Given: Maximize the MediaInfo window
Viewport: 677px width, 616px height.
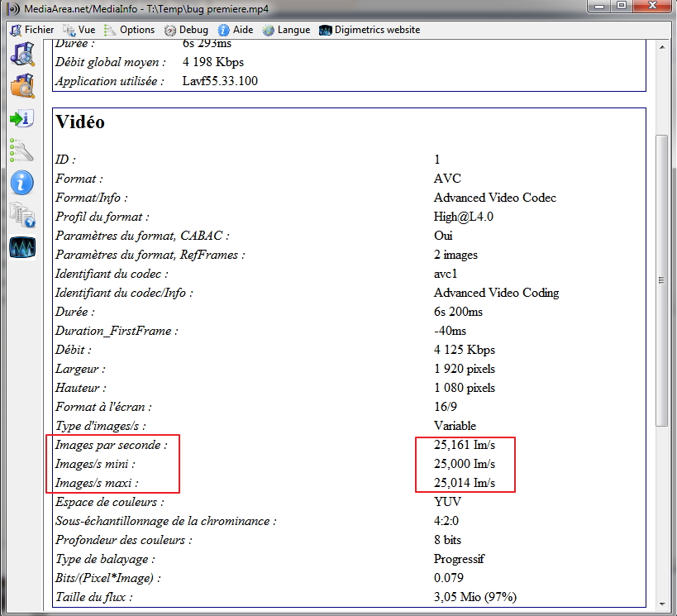Looking at the screenshot, I should tap(622, 6).
